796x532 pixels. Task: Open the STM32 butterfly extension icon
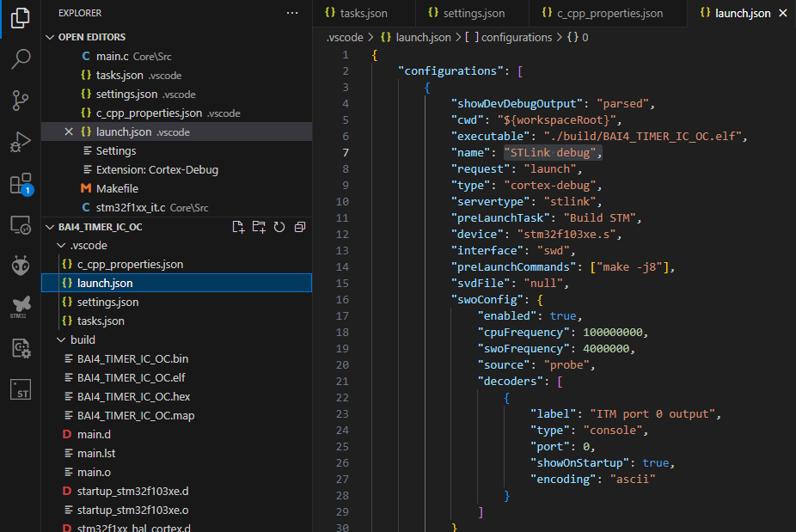tap(21, 306)
